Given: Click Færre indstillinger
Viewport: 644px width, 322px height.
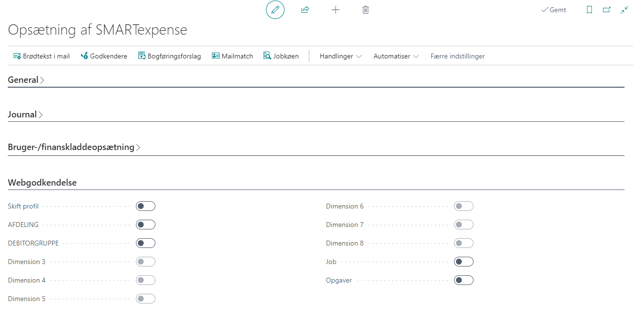Looking at the screenshot, I should 457,56.
